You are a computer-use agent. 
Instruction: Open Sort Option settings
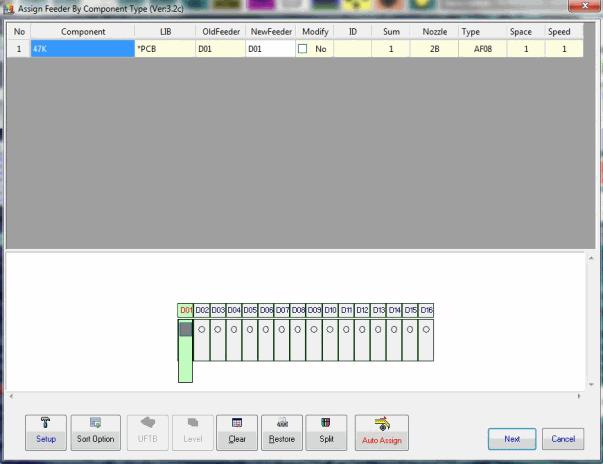point(96,432)
